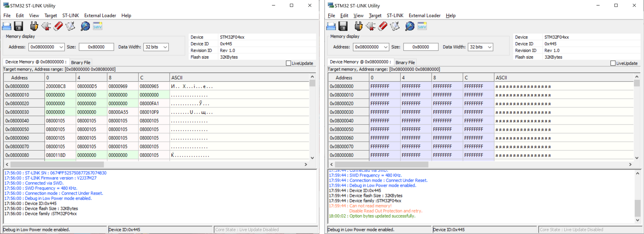Image resolution: width=644 pixels, height=234 pixels.
Task: Click Program verify icon in right window
Action: (x=395, y=26)
